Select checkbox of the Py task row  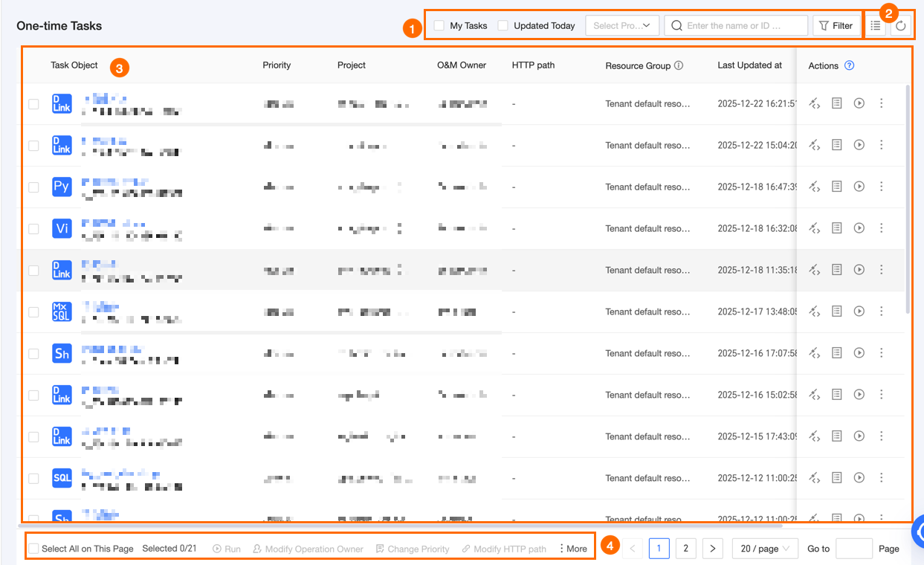(33, 187)
